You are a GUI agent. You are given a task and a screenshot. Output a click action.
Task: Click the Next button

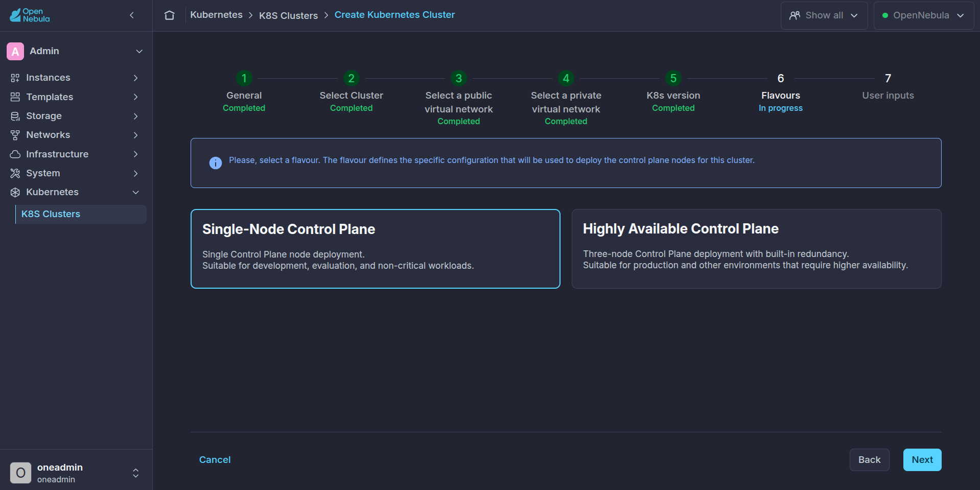pos(922,460)
